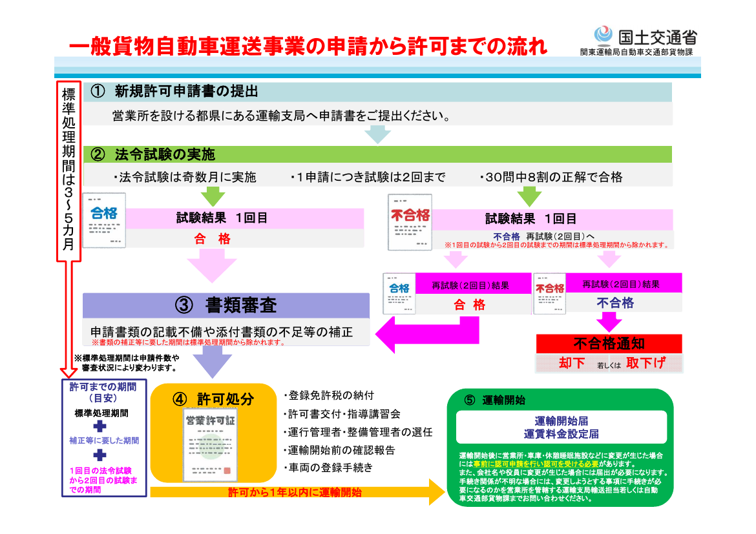Click the 運輸開始届 text
Viewport: 756px width, 534px height.
click(562, 421)
